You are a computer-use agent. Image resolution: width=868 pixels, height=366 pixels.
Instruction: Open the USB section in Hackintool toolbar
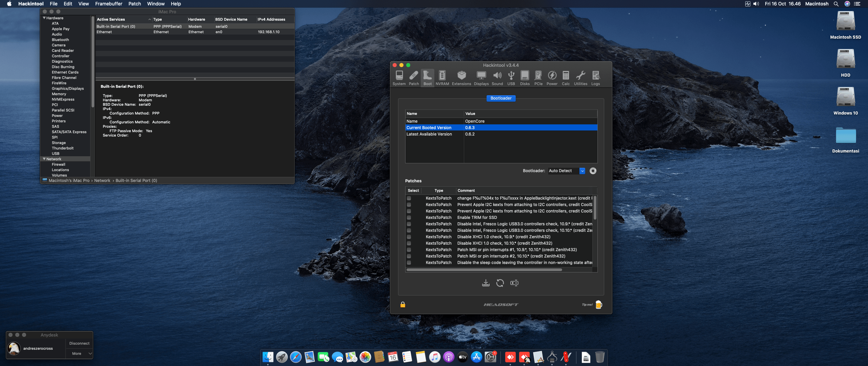511,78
